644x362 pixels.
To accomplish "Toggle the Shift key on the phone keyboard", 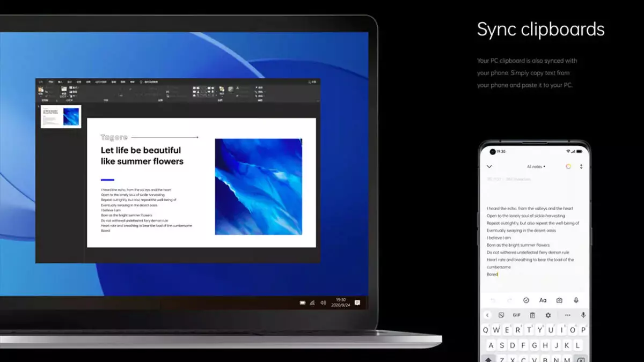I will coord(489,358).
